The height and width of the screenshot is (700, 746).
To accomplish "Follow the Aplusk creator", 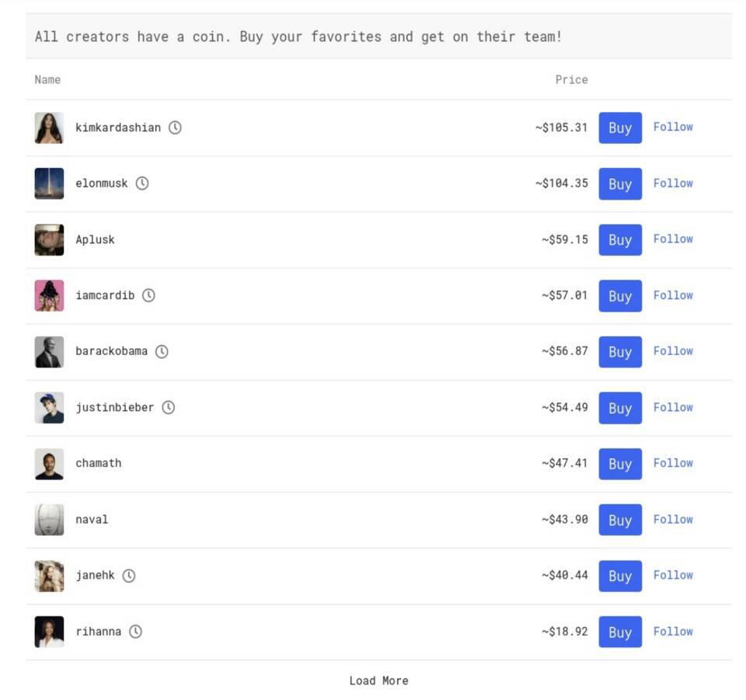I will point(672,239).
